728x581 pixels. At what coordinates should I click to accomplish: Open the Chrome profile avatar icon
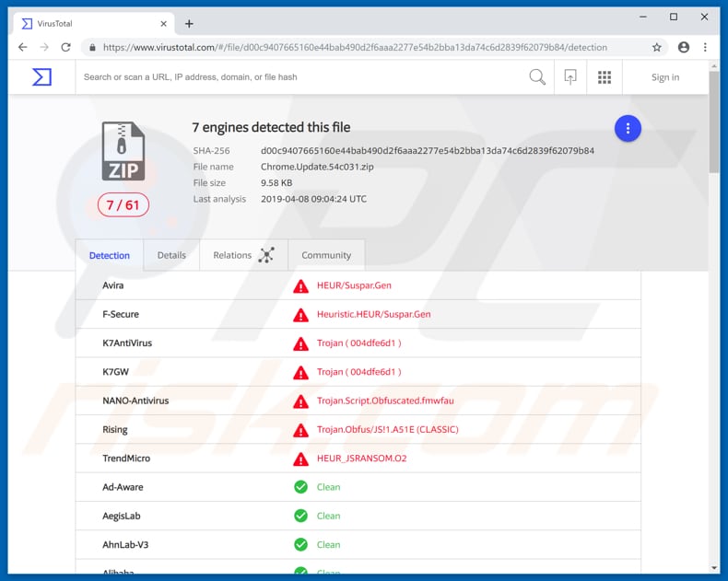(x=683, y=47)
